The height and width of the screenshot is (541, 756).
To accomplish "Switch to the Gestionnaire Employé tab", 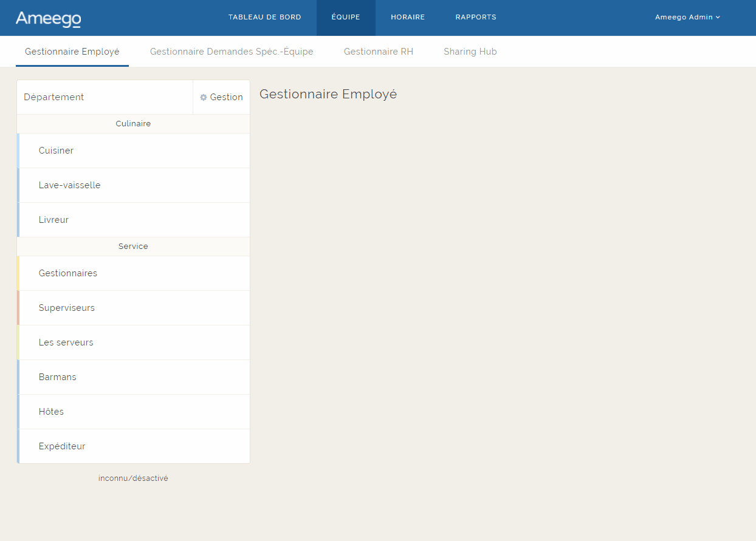I will [x=72, y=52].
